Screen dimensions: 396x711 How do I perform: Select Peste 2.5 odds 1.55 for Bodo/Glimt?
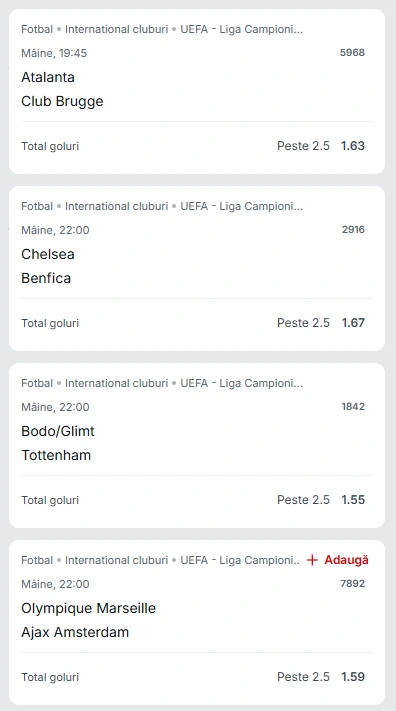click(x=321, y=500)
